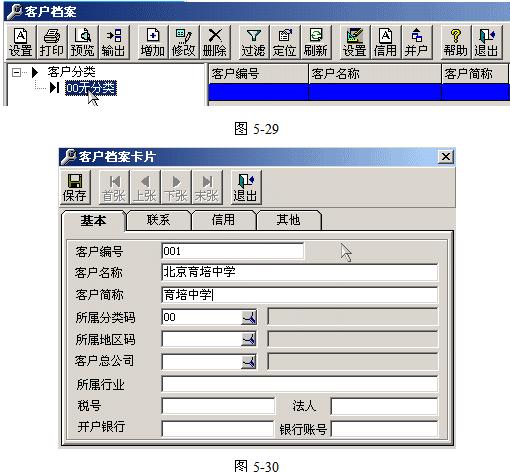
Task: Switch to the 联系 tab
Action: [x=158, y=220]
